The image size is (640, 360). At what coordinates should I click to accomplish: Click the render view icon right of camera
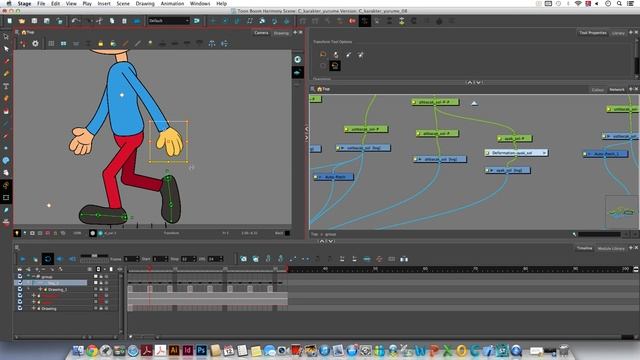point(298,60)
